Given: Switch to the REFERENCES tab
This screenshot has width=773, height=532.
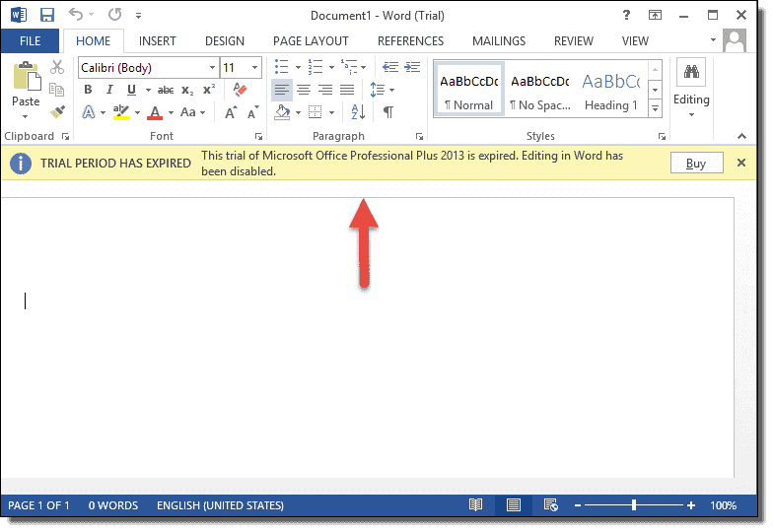Looking at the screenshot, I should [x=410, y=41].
